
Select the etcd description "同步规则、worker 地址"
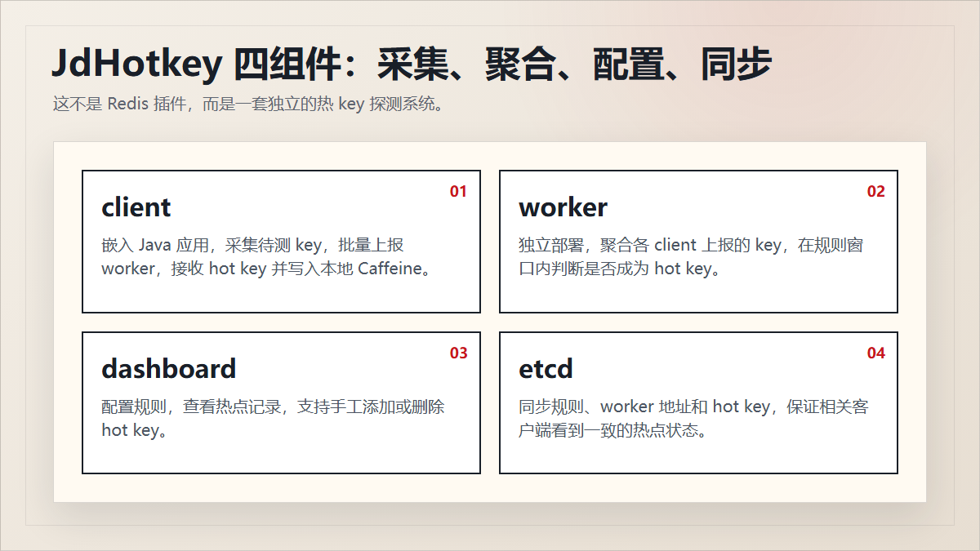(693, 418)
